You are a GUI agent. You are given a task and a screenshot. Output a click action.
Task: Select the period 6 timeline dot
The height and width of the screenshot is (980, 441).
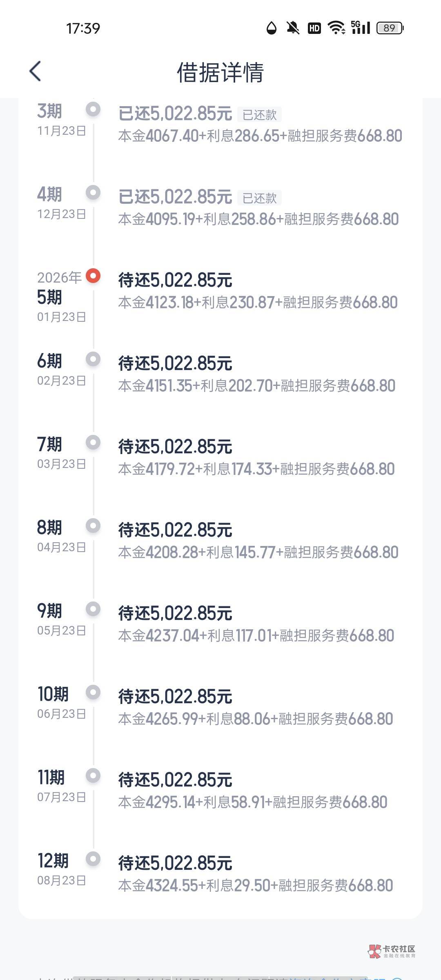[x=93, y=359]
